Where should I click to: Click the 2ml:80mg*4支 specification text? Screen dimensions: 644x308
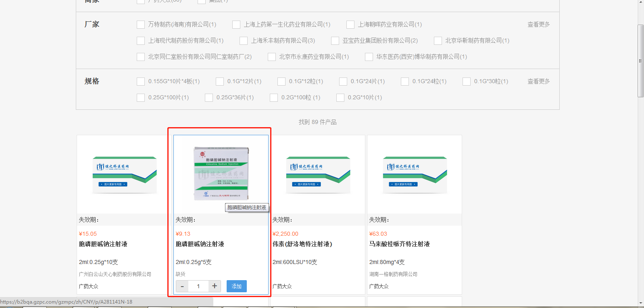coord(387,262)
